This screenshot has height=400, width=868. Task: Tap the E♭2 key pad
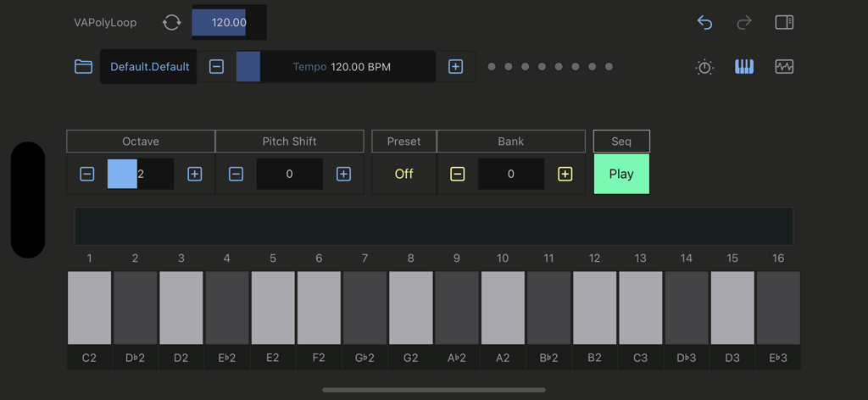[x=227, y=308]
